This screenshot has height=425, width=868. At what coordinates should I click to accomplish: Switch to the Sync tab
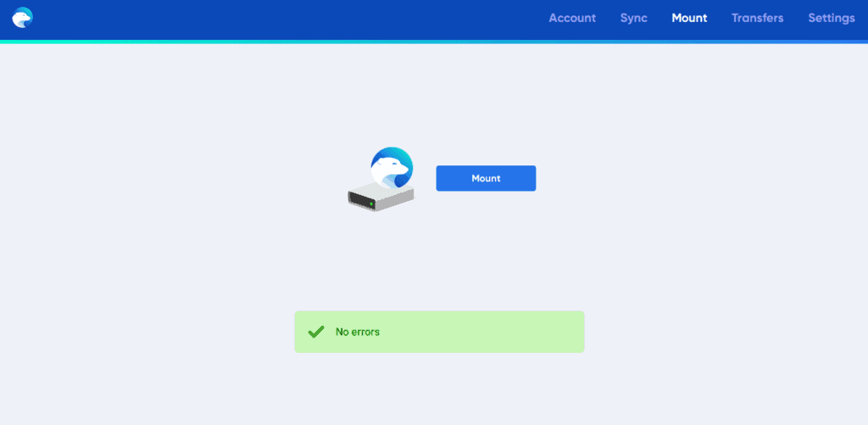(x=634, y=18)
